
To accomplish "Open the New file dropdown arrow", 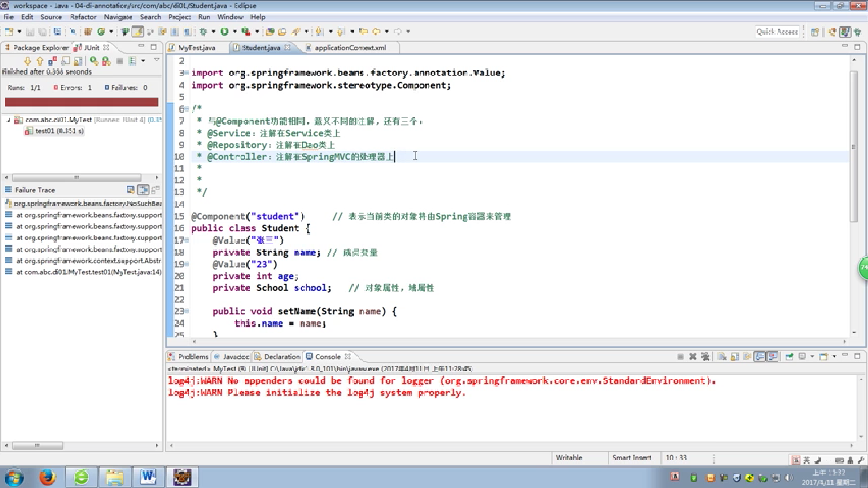I will click(19, 32).
